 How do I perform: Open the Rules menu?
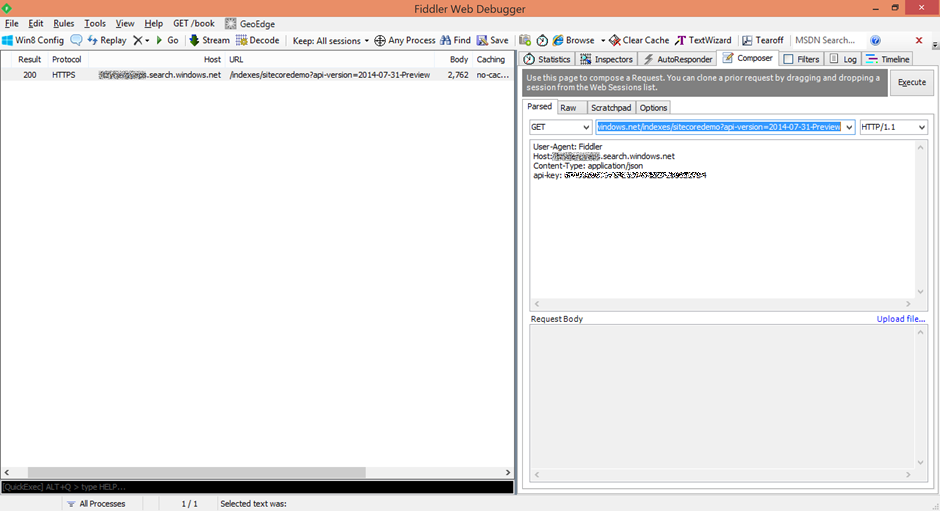coord(64,23)
